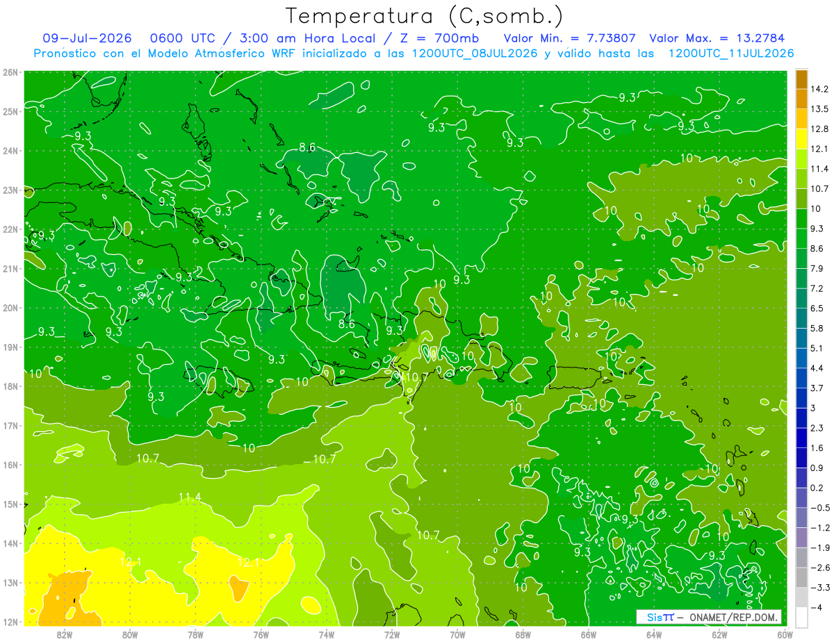Click longitude axis label "66W"

click(589, 634)
